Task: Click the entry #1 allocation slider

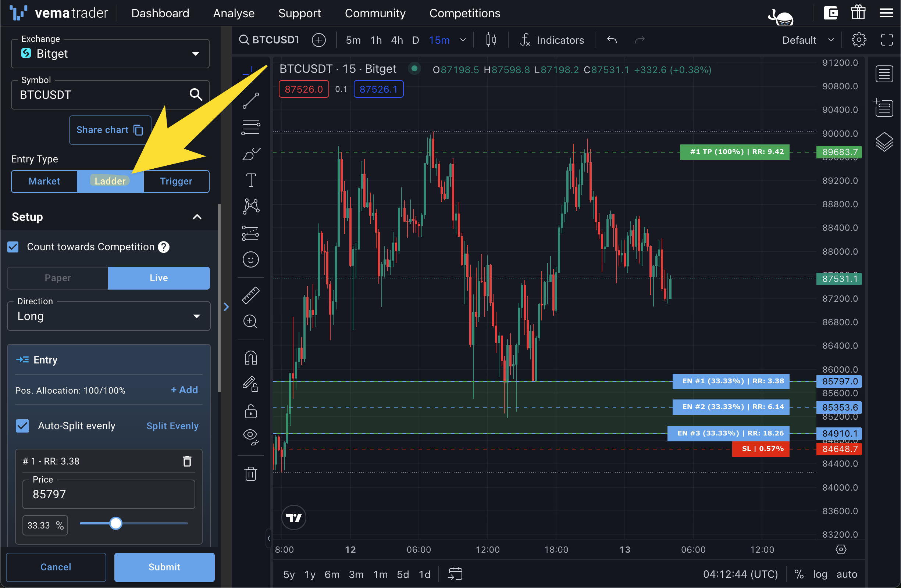Action: 133,523
